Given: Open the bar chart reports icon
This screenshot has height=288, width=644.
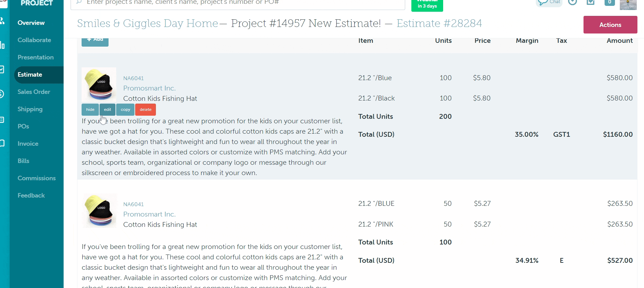Looking at the screenshot, I should pos(2,45).
